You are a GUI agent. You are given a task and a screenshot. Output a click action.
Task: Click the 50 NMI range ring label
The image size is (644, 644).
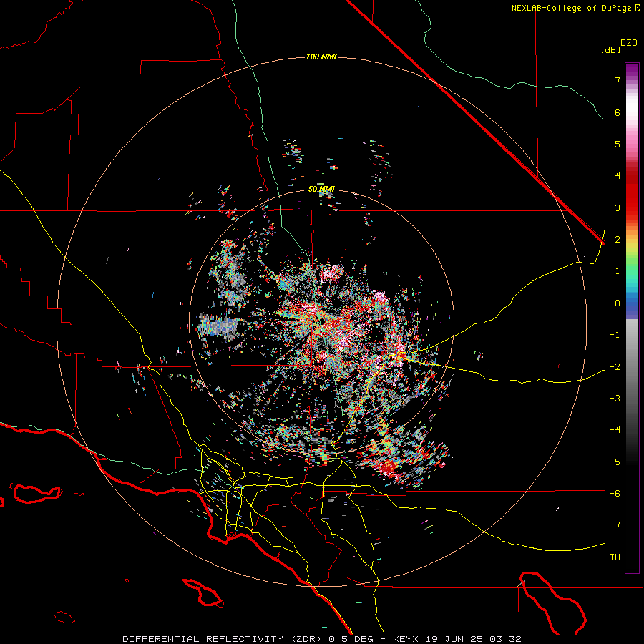[x=321, y=190]
